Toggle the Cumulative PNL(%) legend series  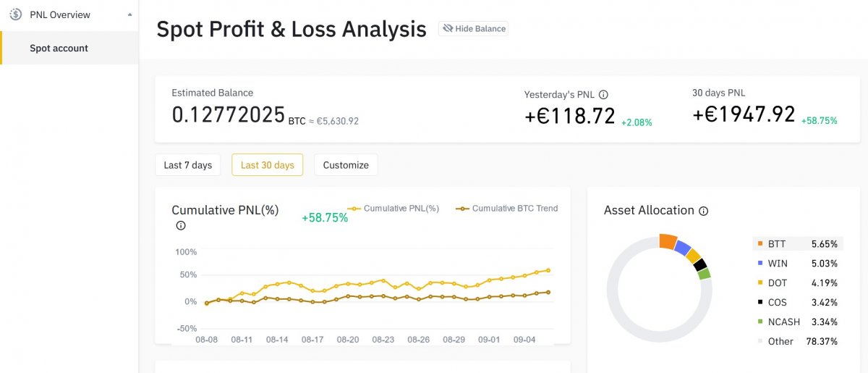(393, 209)
